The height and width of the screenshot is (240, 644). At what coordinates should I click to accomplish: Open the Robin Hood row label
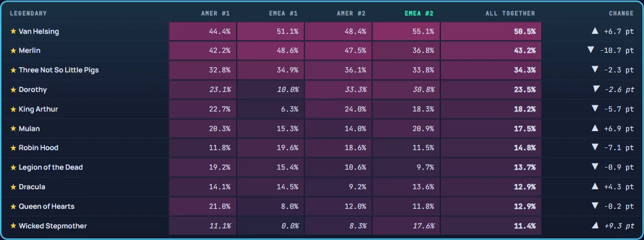tap(39, 148)
